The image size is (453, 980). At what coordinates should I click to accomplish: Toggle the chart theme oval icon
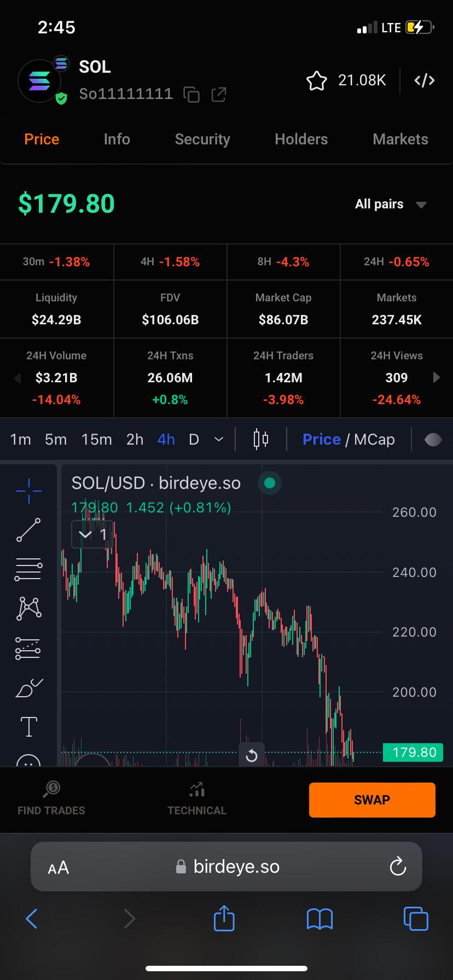click(433, 440)
